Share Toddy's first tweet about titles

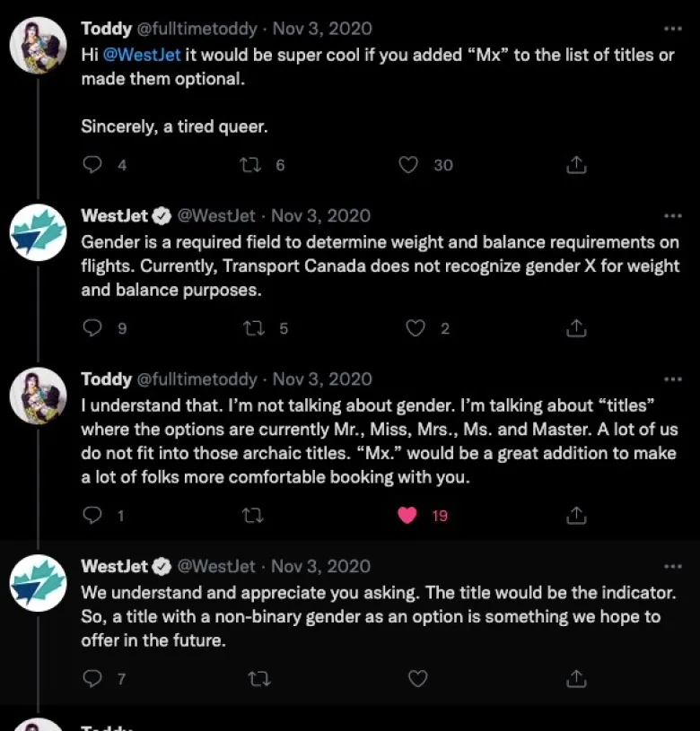pos(577,165)
